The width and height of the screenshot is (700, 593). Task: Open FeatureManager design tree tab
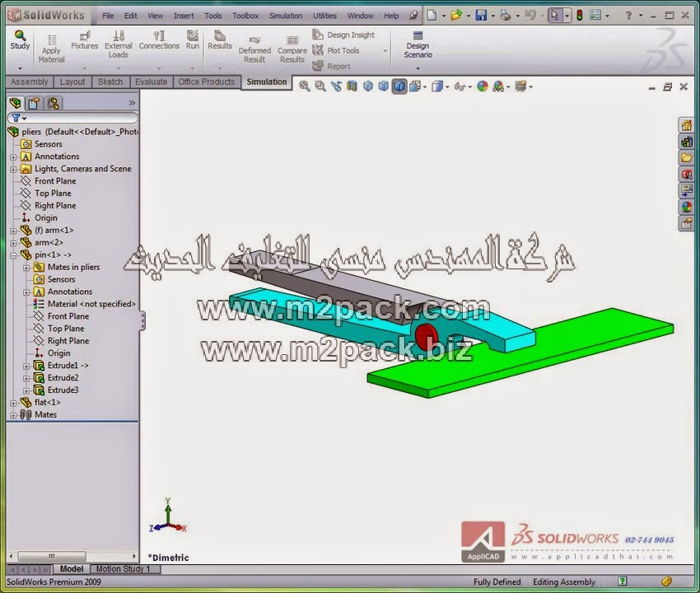(x=16, y=103)
